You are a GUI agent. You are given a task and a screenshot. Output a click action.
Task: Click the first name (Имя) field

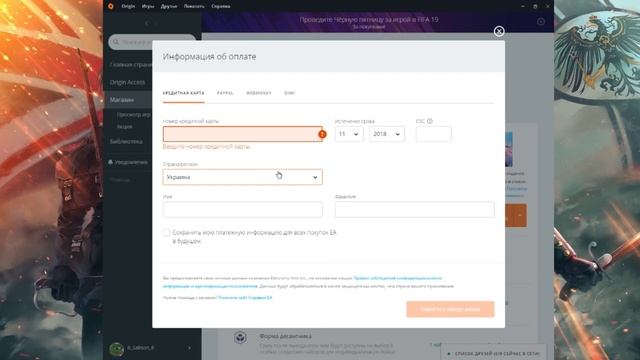click(242, 209)
